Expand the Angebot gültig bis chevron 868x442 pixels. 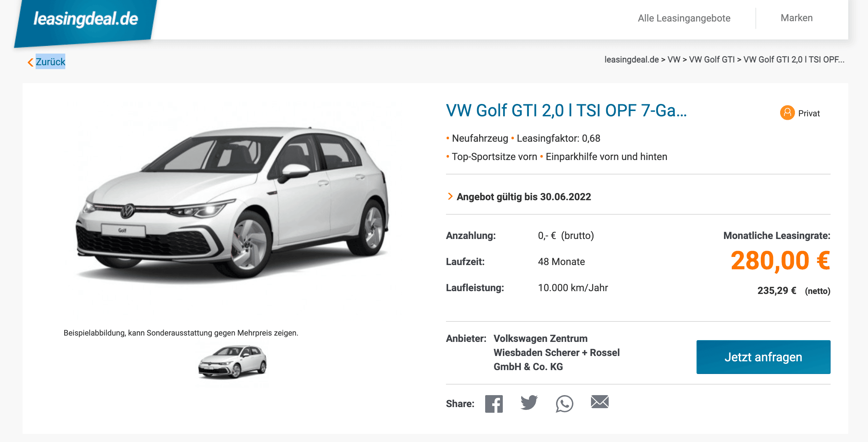[x=450, y=196]
